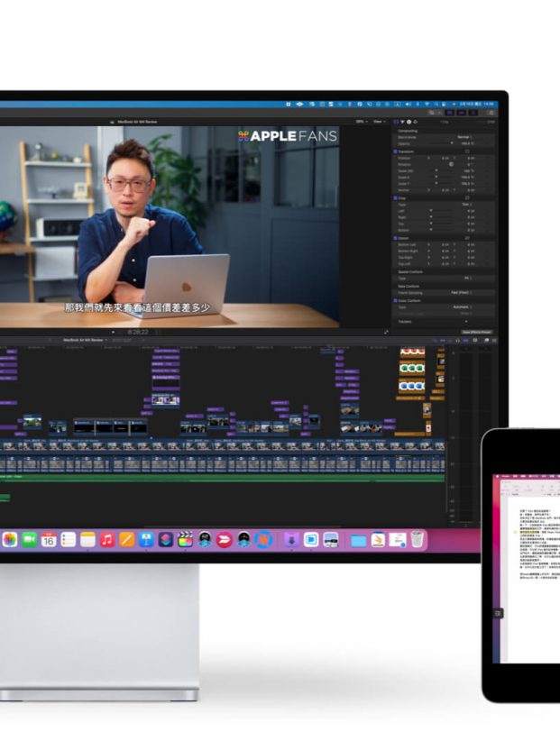Toggle the Crop section checkbox
The height and width of the screenshot is (741, 560).
tap(395, 197)
